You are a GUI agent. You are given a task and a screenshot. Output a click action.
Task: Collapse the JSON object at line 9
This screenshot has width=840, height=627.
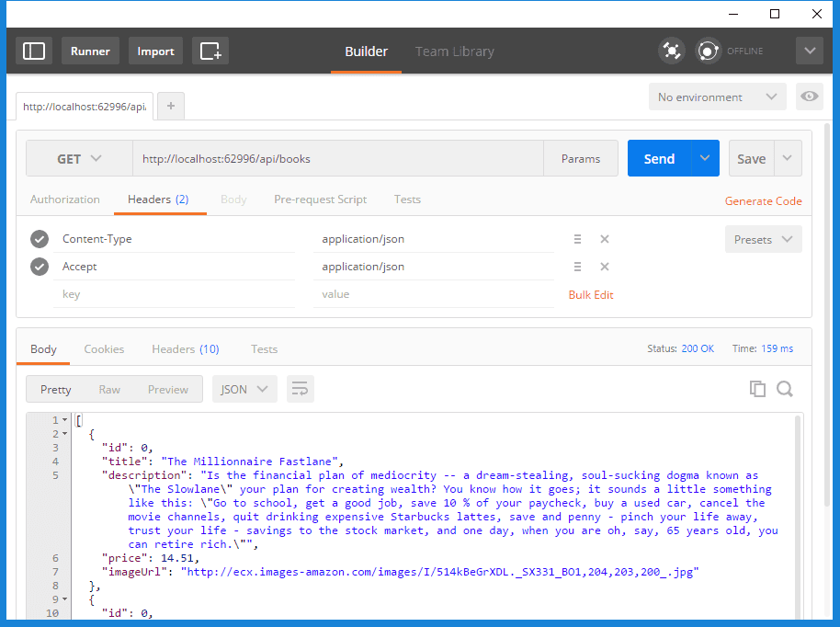click(x=65, y=599)
